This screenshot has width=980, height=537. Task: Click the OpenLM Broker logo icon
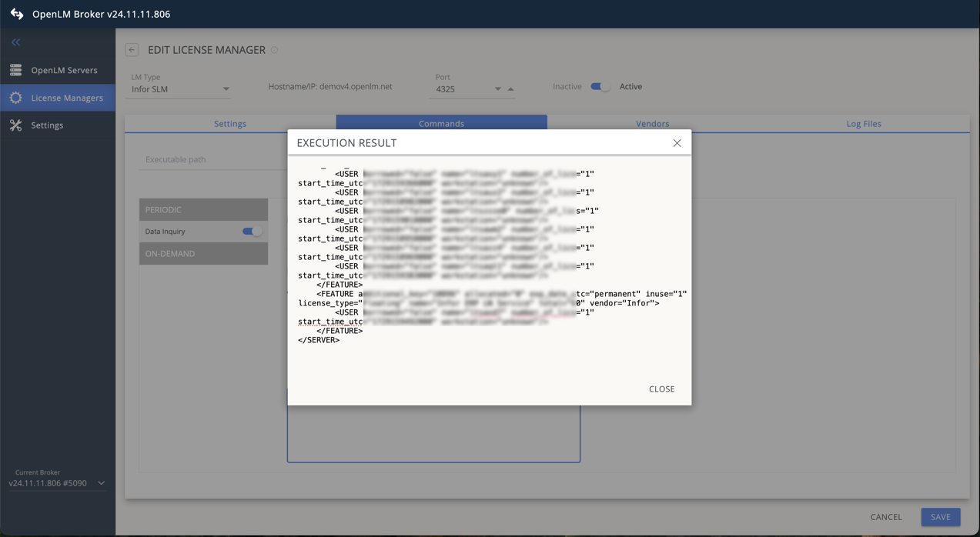pos(17,13)
